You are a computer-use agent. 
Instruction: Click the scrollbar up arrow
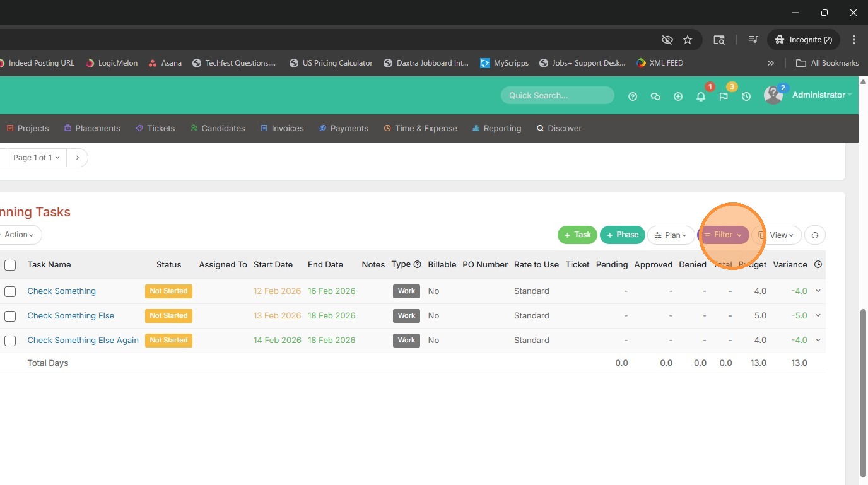click(x=863, y=81)
